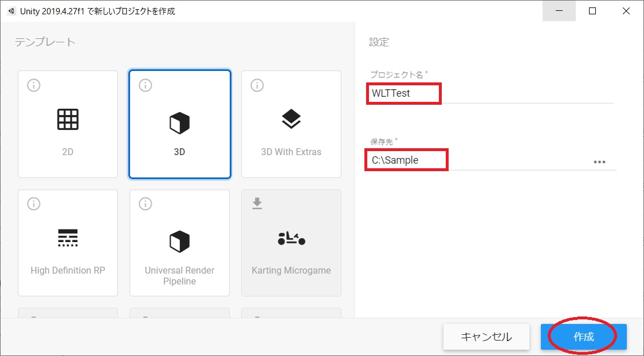Browse save location with three-dots button
The image size is (644, 356).
click(x=600, y=162)
